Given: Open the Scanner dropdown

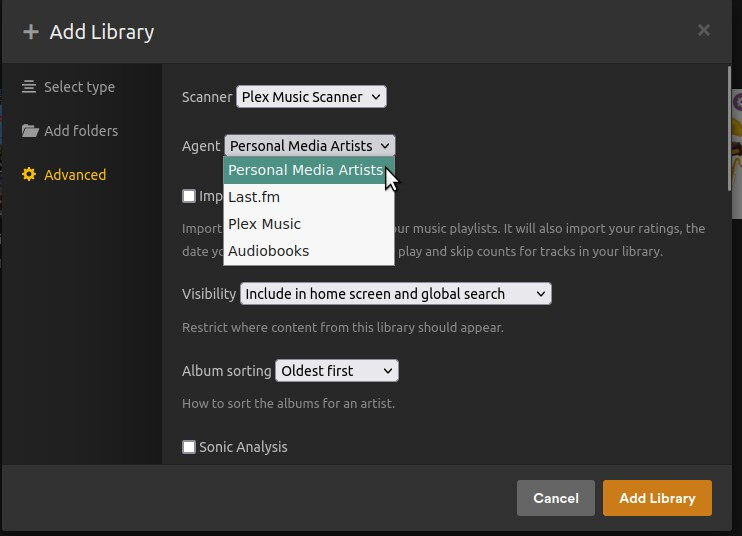Looking at the screenshot, I should (311, 97).
